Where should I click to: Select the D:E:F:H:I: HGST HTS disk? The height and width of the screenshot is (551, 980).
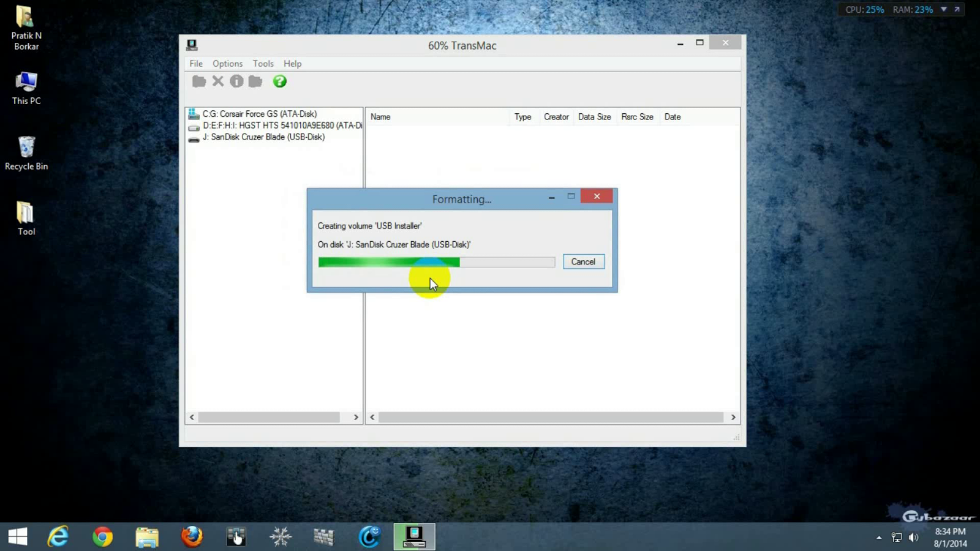click(x=282, y=126)
